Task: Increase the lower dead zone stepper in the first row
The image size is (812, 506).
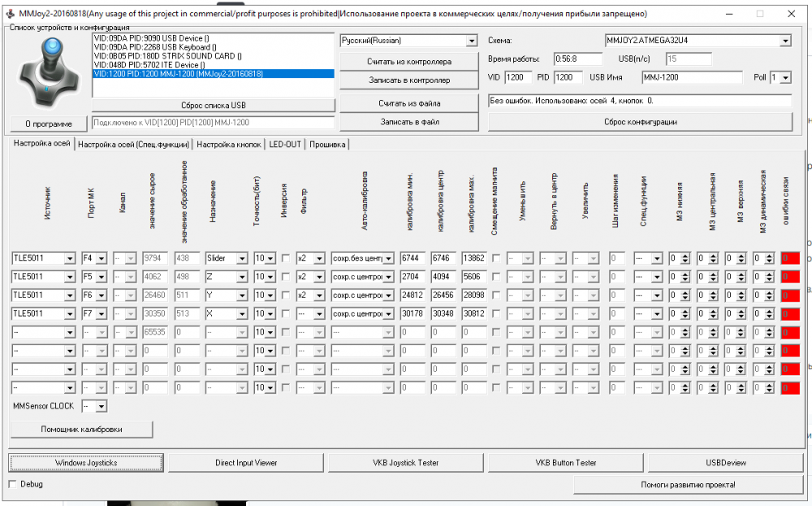Action: point(686,255)
